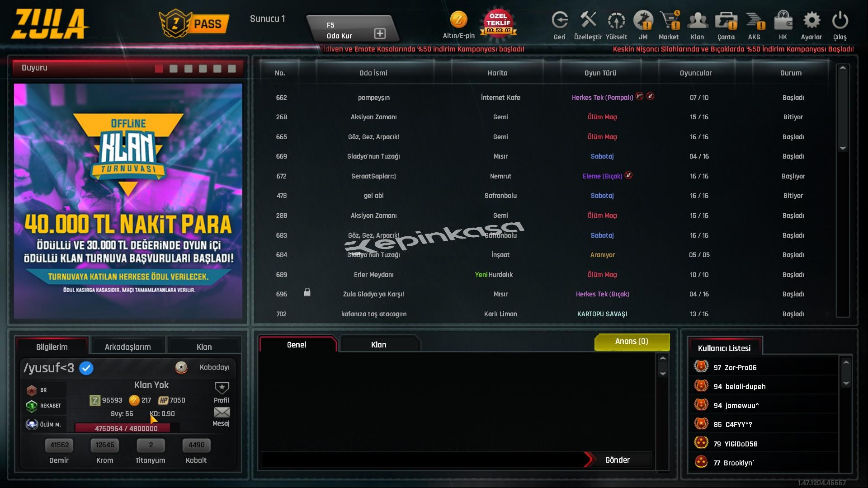This screenshot has height=488, width=868.
Task: Click the Gönder send button
Action: pyautogui.click(x=617, y=460)
